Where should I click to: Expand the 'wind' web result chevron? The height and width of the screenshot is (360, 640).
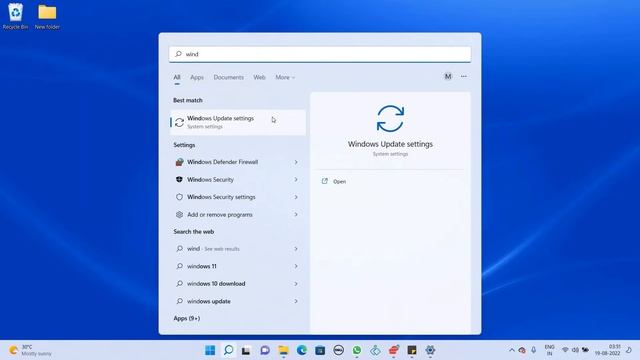pos(296,249)
